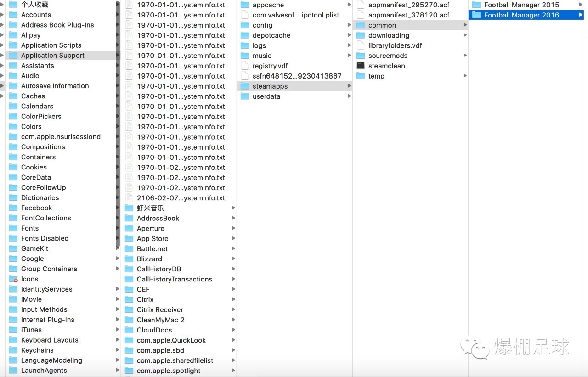Expand the temp folder arrow
The height and width of the screenshot is (377, 588).
coord(465,76)
